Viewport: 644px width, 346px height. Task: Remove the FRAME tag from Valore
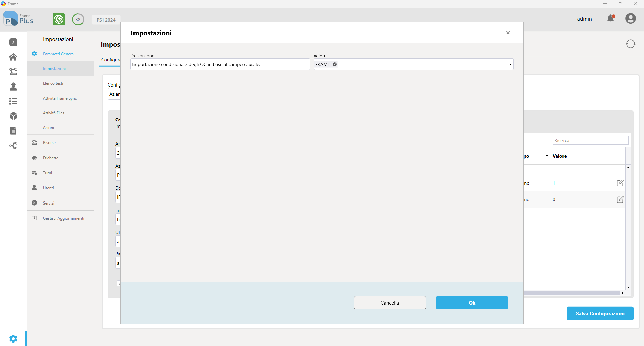pos(335,64)
